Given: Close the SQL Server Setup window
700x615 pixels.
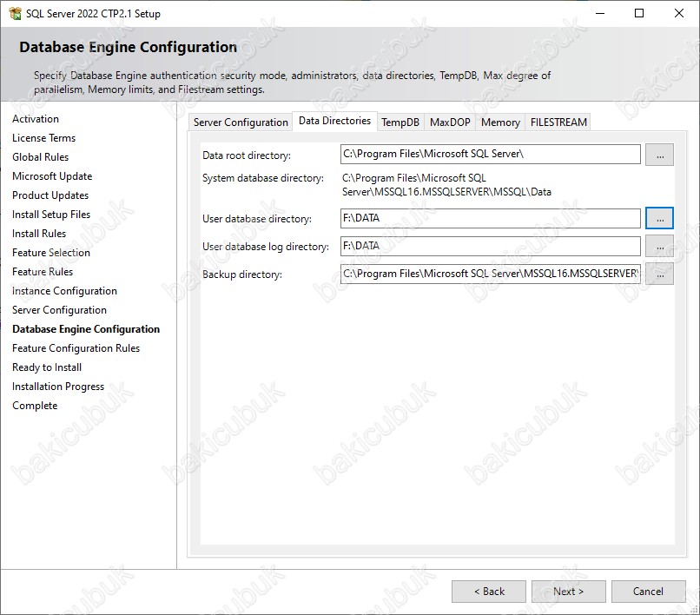Looking at the screenshot, I should 679,13.
